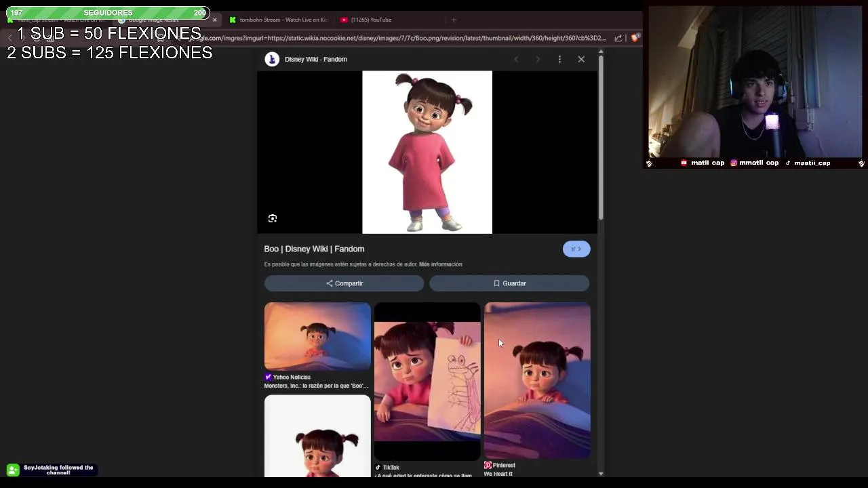Click the image panel vertical scrollbar
Screen dimensions: 868x488
(601, 137)
